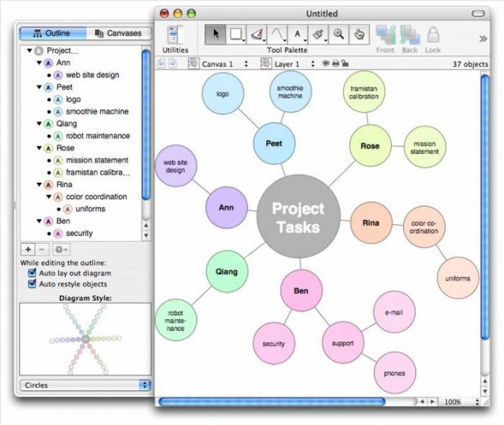Toggle Layer 1 lock icon
This screenshot has height=425, width=504.
click(345, 63)
